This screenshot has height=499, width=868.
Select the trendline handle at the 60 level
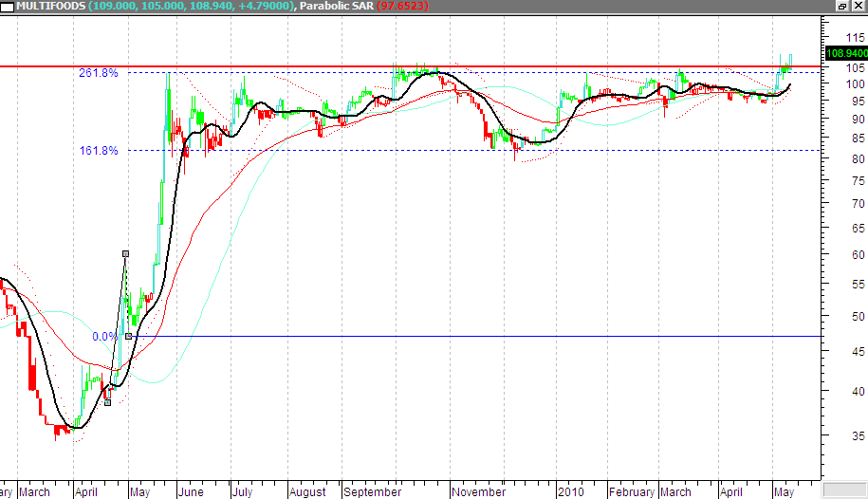[x=125, y=253]
